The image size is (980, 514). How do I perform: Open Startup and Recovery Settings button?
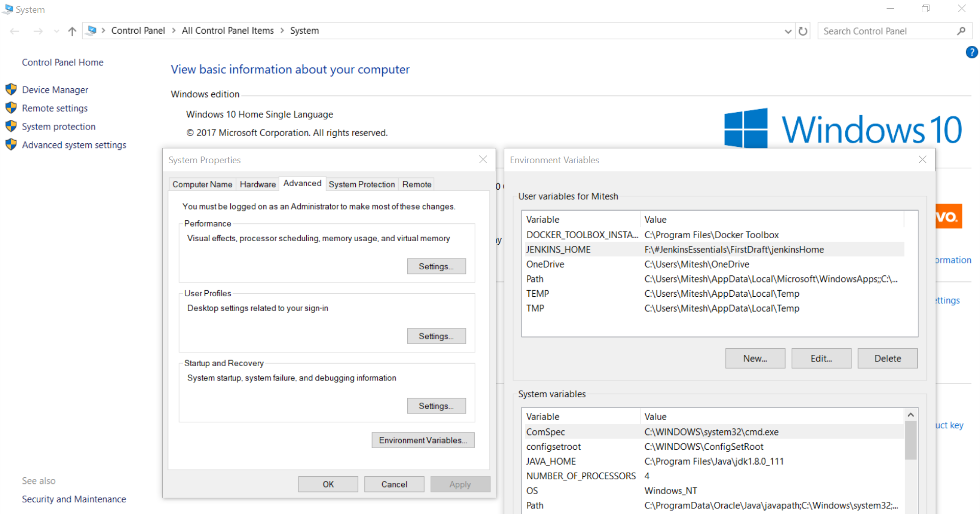point(436,406)
